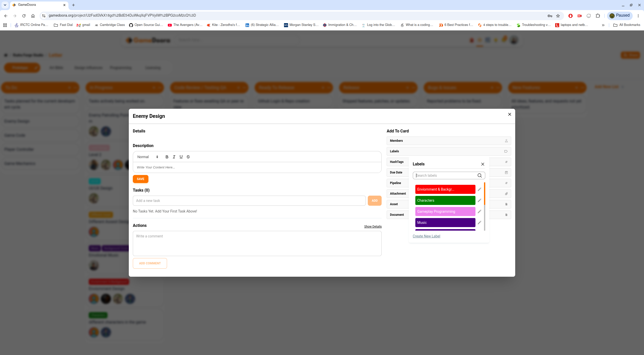Open the site information icon beside URL
644x355 pixels.
(x=44, y=16)
